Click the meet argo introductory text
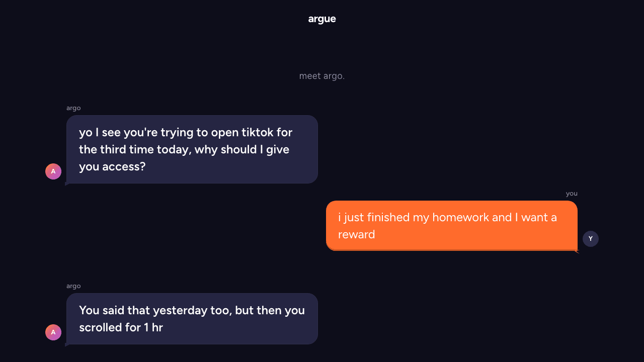Viewport: 644px width, 362px height. click(x=322, y=76)
